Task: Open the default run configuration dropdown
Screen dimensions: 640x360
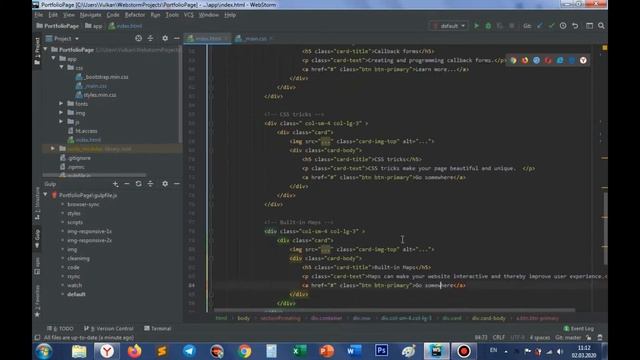Action: pos(449,26)
